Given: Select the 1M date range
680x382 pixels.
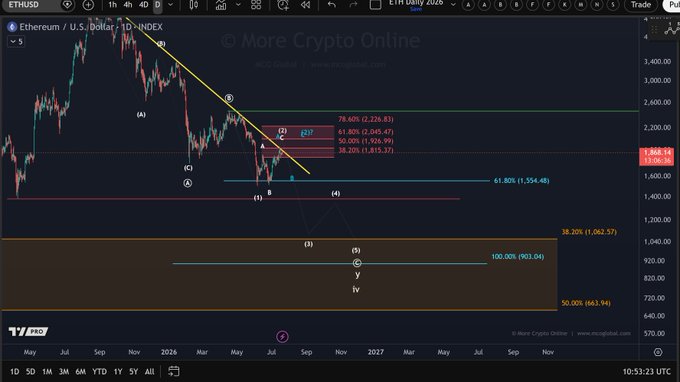Looking at the screenshot, I should click(x=47, y=372).
